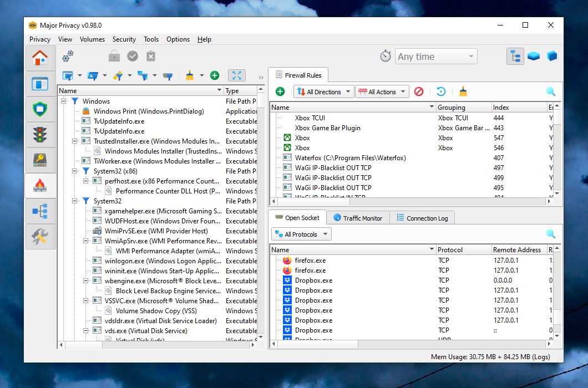588x388 pixels.
Task: Click the twin gears settings icon
Action: pos(68,56)
